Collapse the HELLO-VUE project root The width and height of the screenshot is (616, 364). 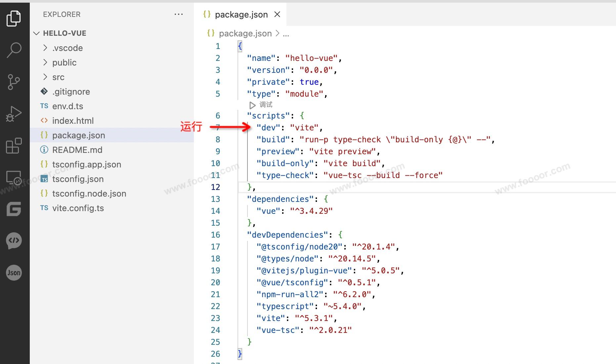pos(64,33)
